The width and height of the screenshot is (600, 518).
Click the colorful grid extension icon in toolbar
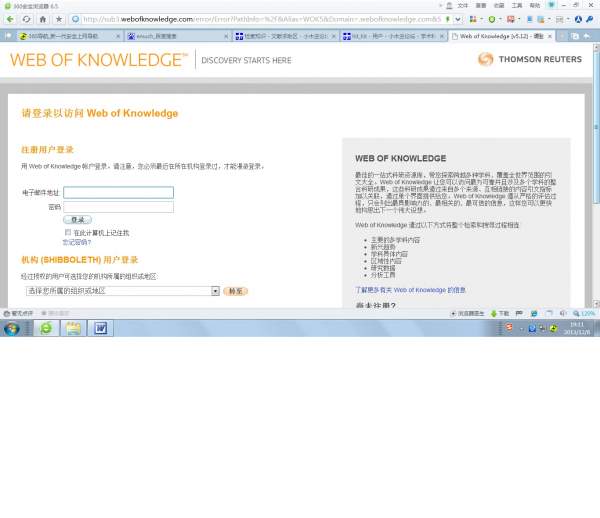click(473, 19)
